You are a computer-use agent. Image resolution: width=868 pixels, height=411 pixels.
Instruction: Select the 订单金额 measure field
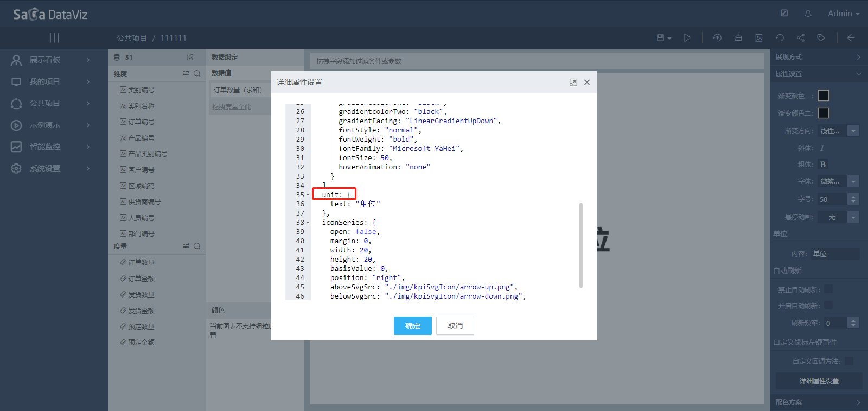pyautogui.click(x=141, y=279)
